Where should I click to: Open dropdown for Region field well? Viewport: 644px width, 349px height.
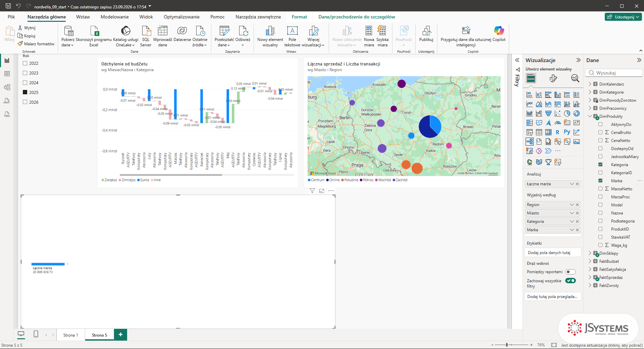coord(572,205)
